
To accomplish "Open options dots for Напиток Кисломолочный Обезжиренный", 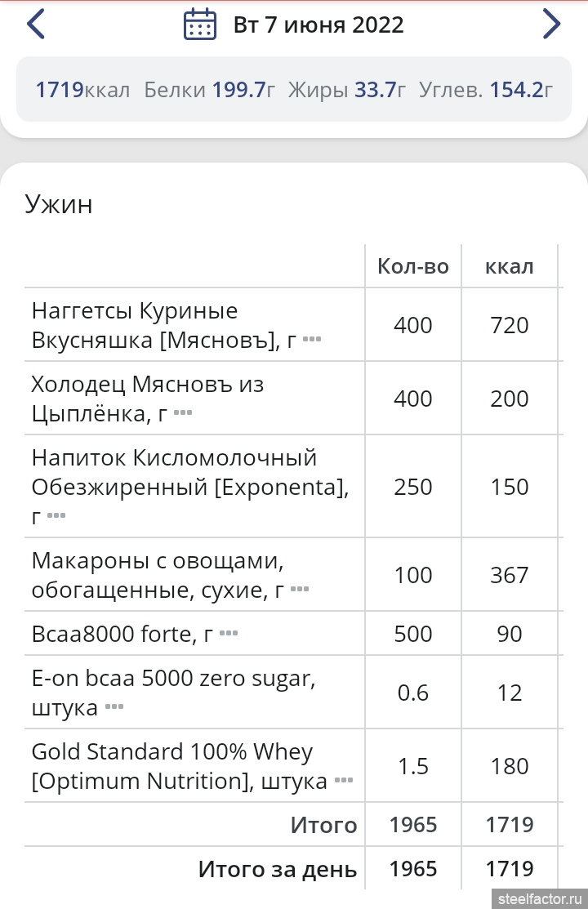I will 56,515.
